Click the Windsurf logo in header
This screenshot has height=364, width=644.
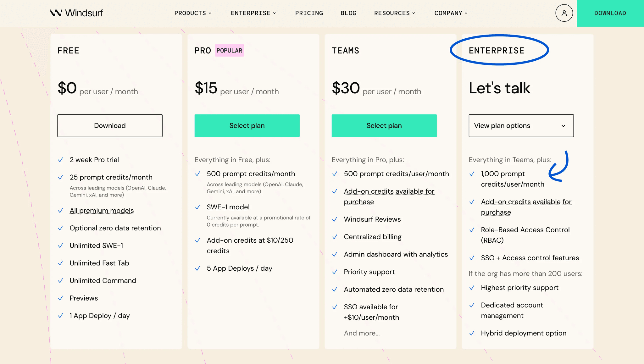76,13
